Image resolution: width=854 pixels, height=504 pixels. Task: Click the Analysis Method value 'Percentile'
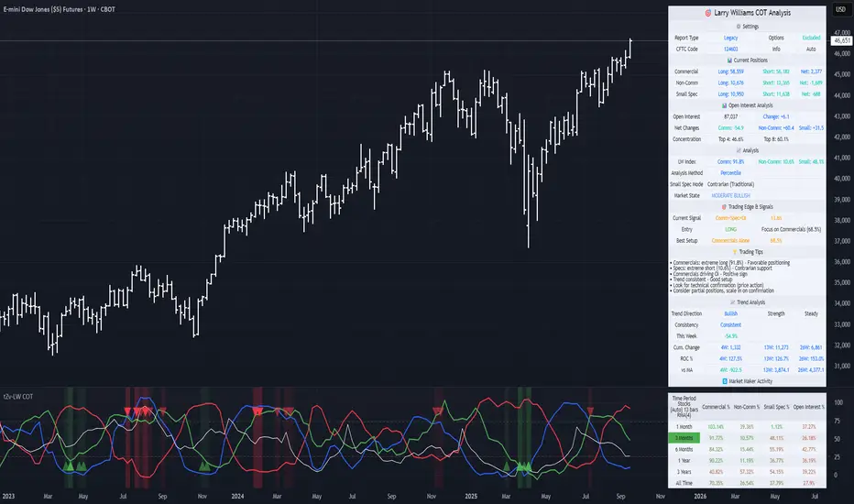point(730,173)
